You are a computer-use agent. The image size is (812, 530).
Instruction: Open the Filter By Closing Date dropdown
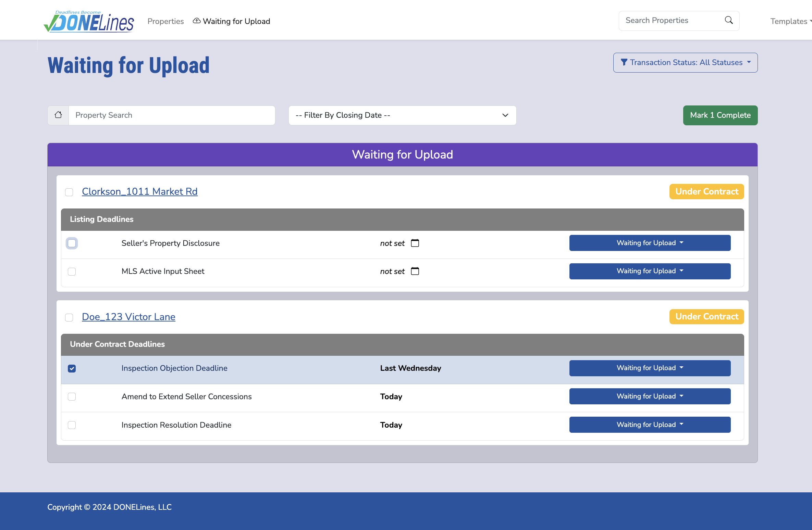(x=402, y=115)
